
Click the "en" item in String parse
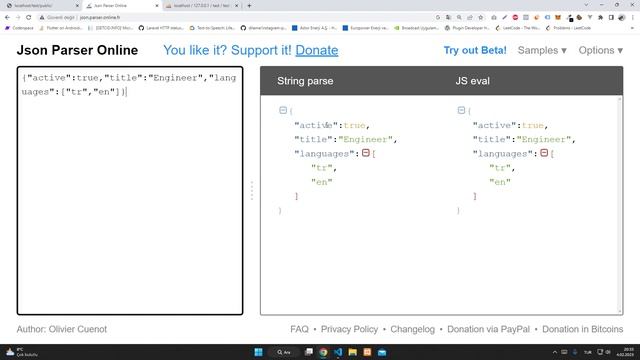[x=322, y=182]
